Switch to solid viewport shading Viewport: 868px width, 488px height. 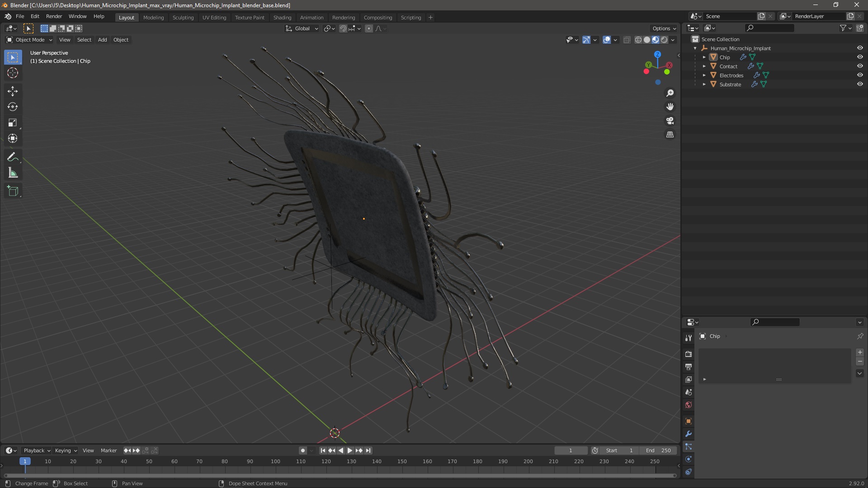click(647, 40)
